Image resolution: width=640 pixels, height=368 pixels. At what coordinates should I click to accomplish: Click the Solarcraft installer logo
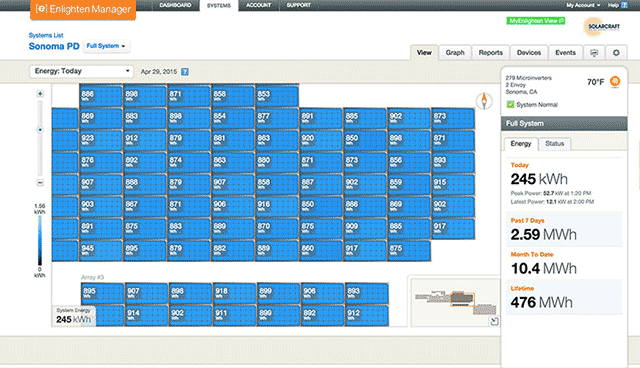pos(602,27)
